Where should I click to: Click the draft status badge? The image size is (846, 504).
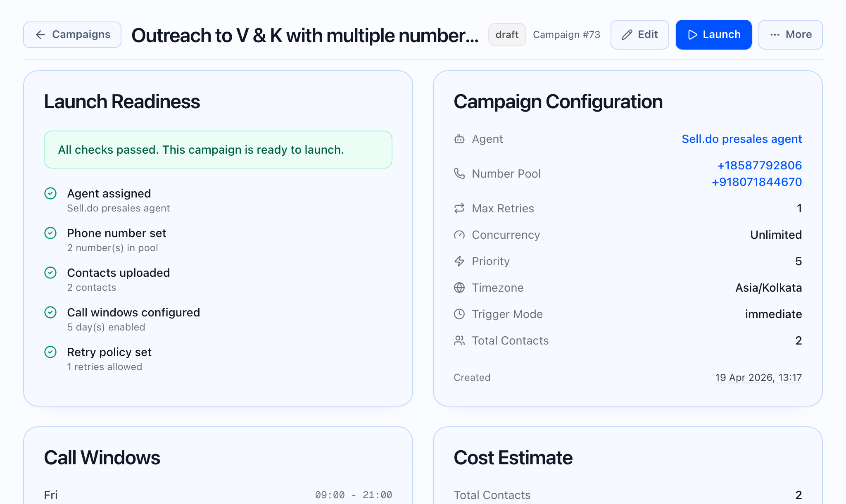pos(507,35)
